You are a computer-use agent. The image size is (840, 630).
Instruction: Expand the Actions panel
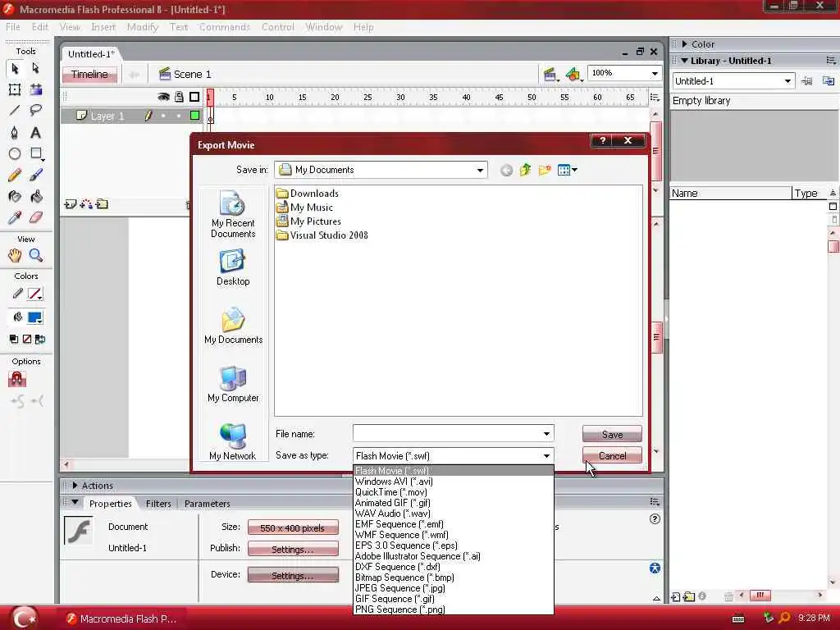[x=75, y=486]
